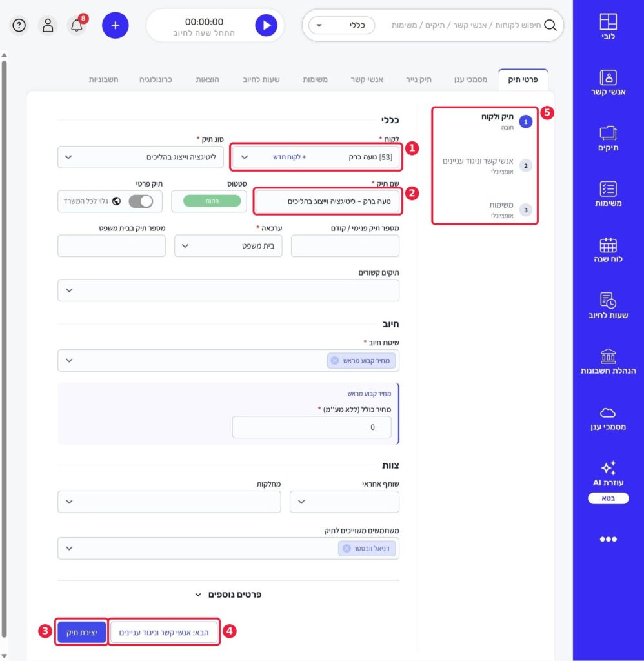Viewport: 644px width, 661px height.
Task: Expand the פרטים נוספים section
Action: (x=228, y=595)
